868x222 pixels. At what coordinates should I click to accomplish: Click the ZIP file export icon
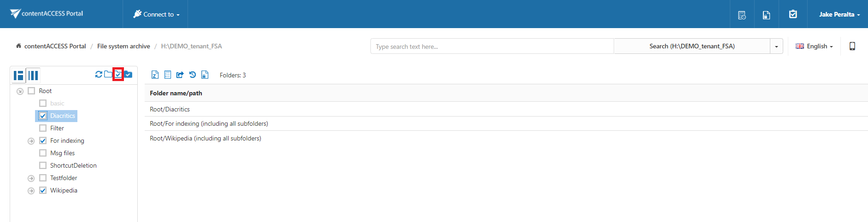tap(155, 75)
